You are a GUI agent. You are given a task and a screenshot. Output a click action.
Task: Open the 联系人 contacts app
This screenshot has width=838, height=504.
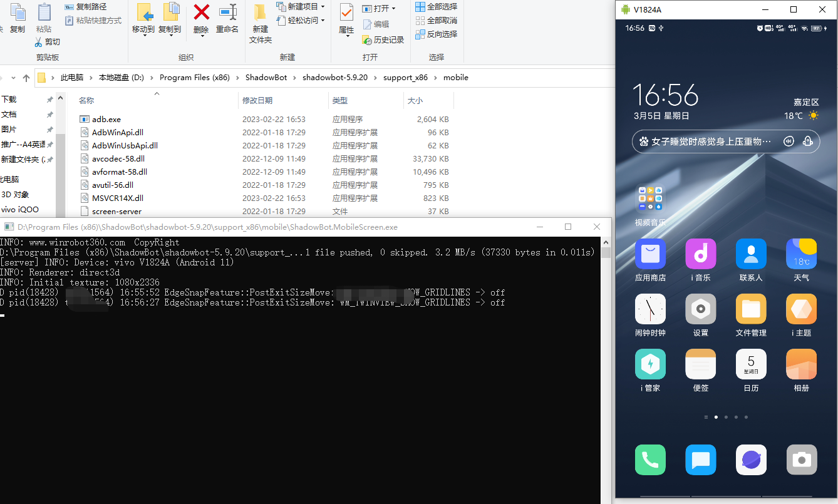751,254
